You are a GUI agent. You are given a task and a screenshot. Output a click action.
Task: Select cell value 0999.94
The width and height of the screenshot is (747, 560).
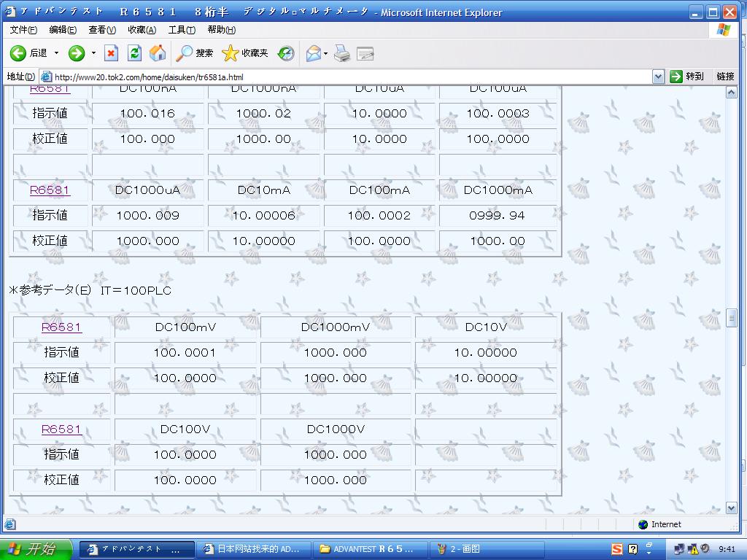(x=498, y=216)
